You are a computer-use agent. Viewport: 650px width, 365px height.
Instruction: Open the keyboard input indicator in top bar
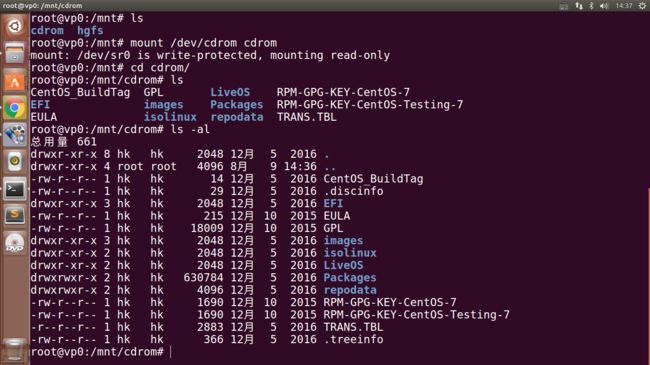point(564,6)
